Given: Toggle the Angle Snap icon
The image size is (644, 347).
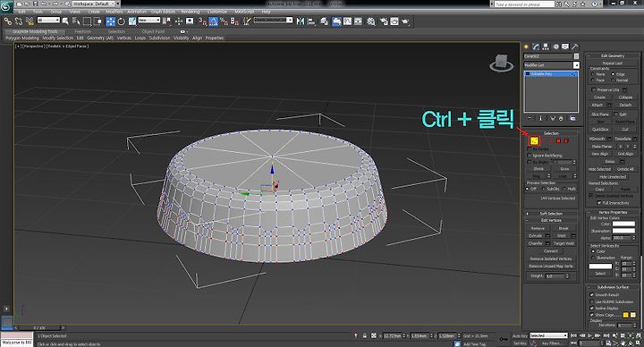Looking at the screenshot, I should click(x=213, y=21).
